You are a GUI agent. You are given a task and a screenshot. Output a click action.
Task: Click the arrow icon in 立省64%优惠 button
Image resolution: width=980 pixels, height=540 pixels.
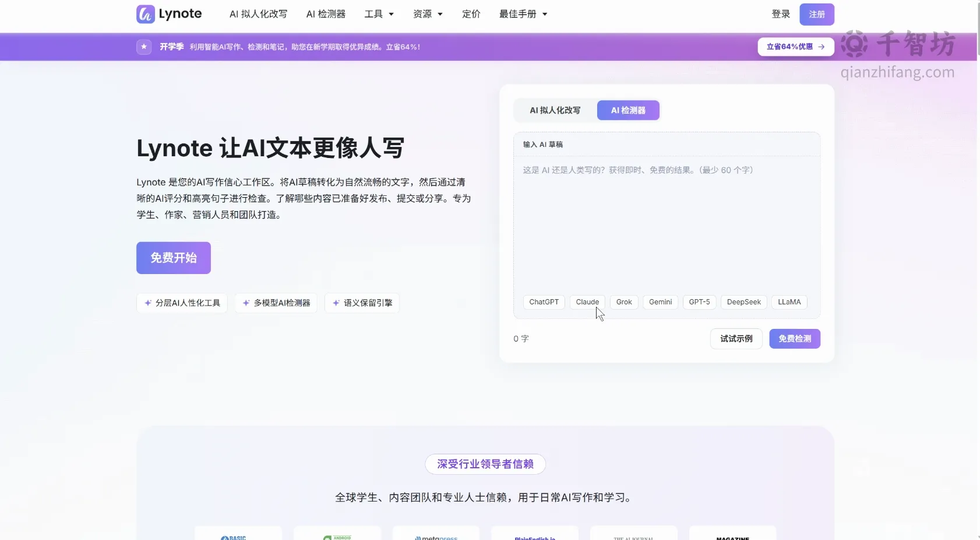822,47
